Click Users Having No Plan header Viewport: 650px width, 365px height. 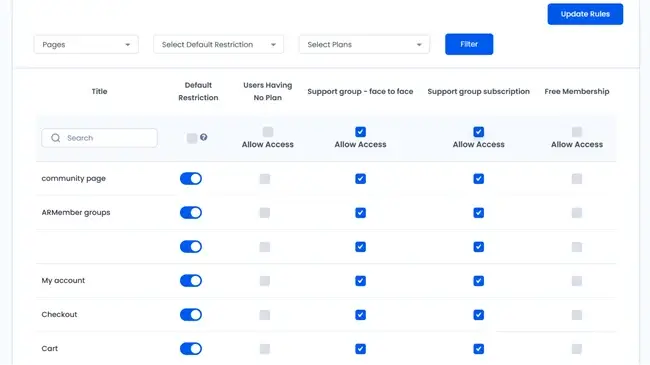click(268, 91)
